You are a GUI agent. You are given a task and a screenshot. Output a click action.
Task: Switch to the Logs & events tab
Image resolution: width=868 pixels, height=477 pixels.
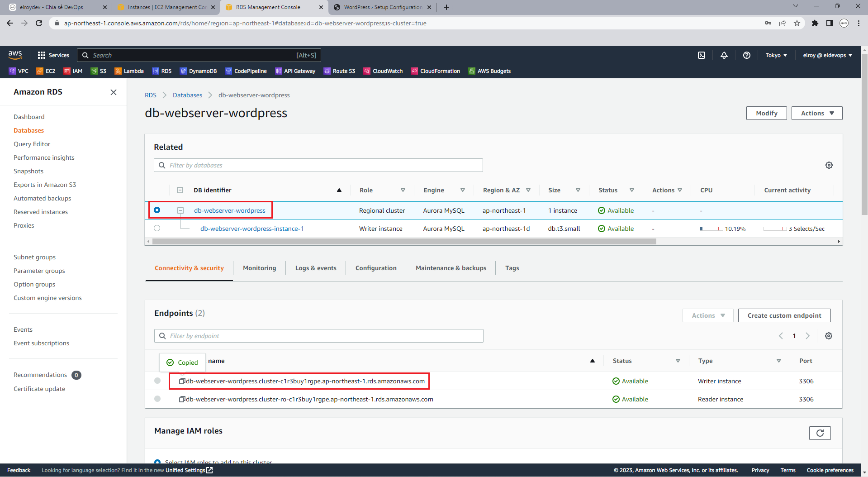[x=316, y=268]
